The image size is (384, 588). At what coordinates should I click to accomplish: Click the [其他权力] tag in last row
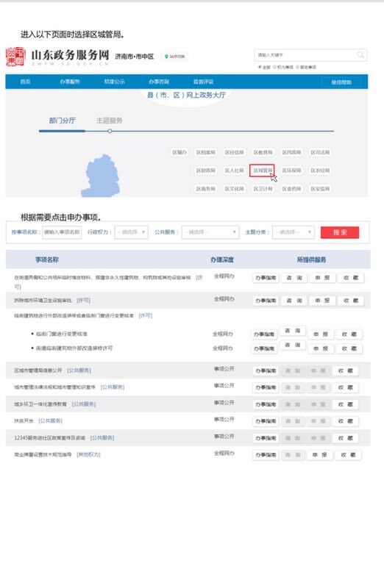click(88, 454)
